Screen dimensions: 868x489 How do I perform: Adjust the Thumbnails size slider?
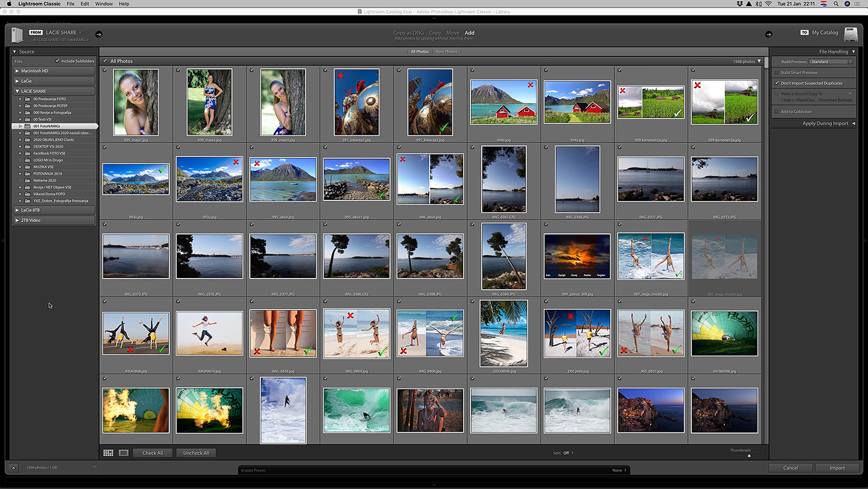[x=749, y=455]
